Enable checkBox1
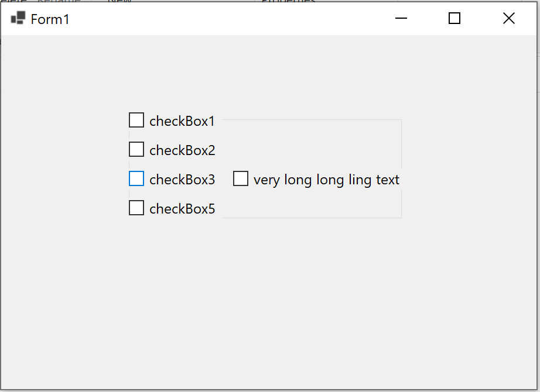The height and width of the screenshot is (392, 540). click(x=136, y=119)
